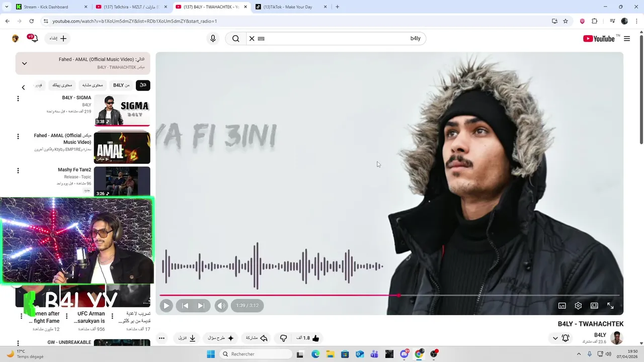Open the tab search dropdown arrow
Viewport: 644px width, 362px height.
point(6,7)
